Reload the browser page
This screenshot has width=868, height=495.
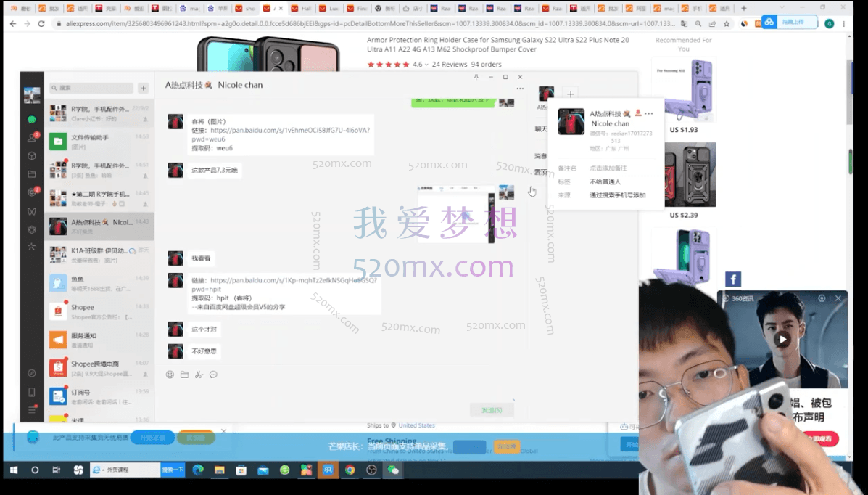41,24
